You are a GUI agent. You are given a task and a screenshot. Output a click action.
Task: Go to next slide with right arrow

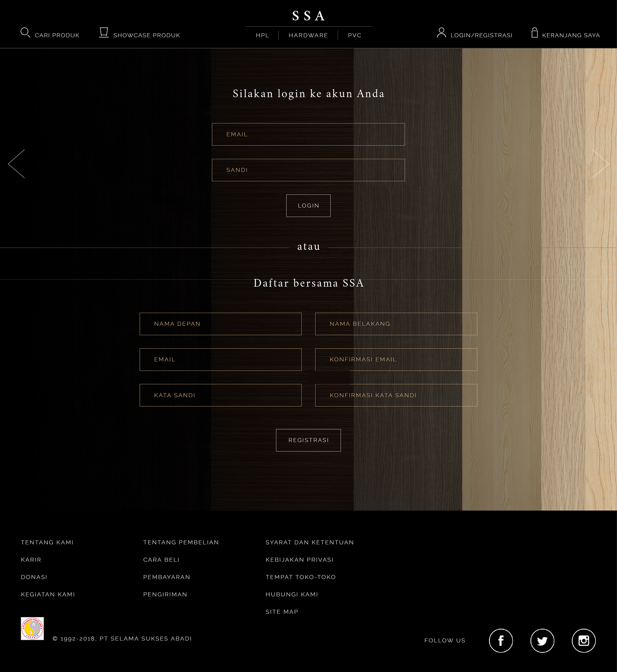601,164
